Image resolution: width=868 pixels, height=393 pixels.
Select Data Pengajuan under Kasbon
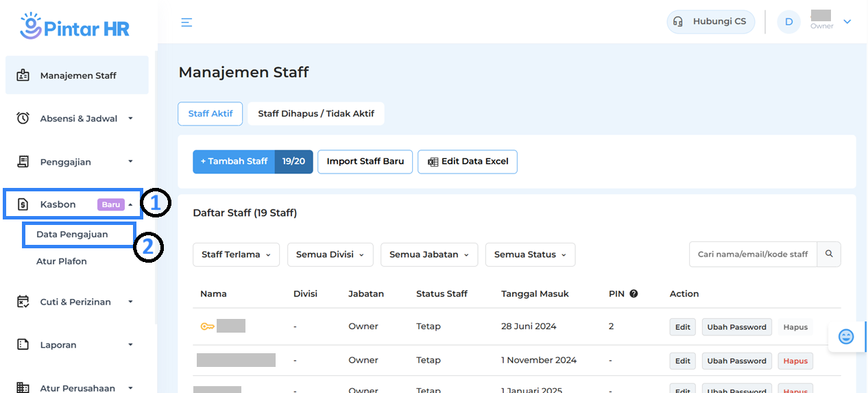tap(72, 235)
